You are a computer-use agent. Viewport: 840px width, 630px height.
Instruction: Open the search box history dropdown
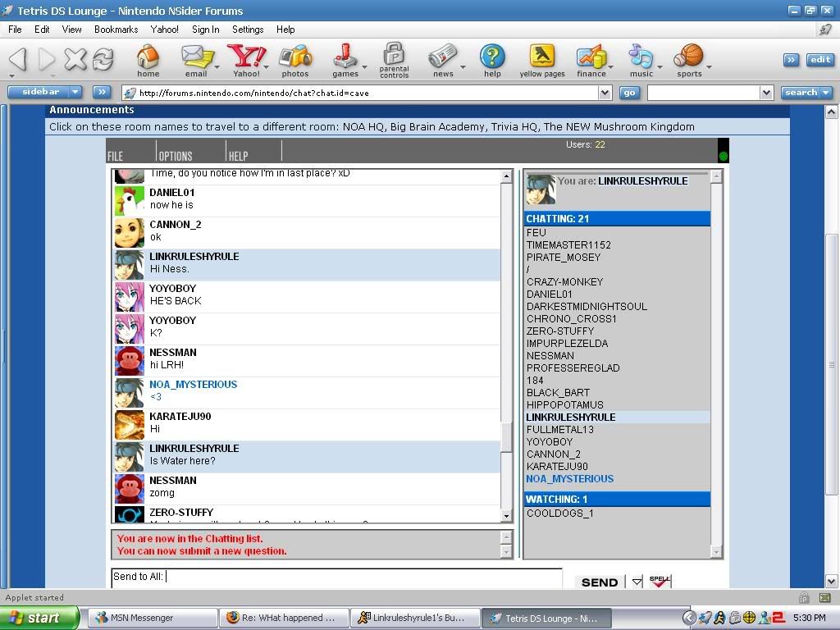tap(767, 93)
